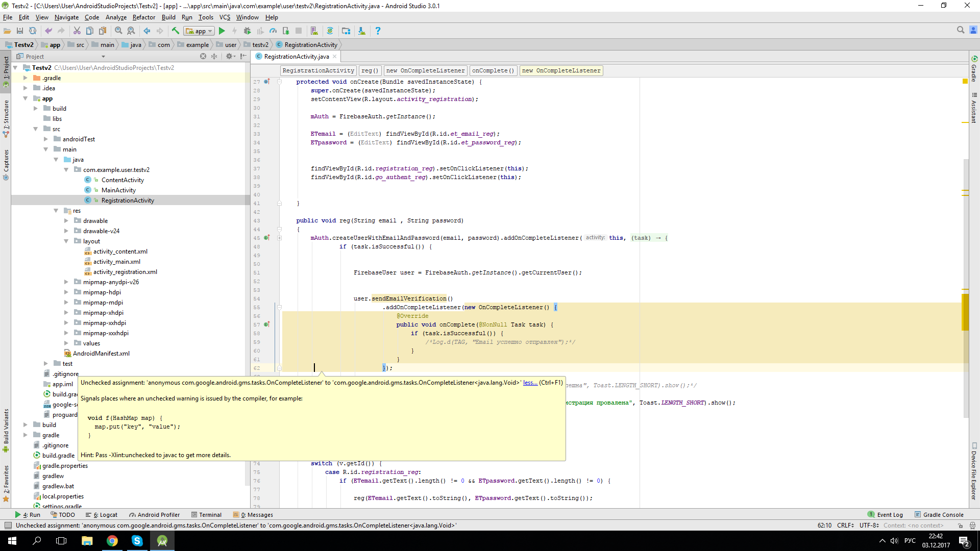Toggle the Captures tool window
This screenshot has height=551, width=980.
[6, 164]
